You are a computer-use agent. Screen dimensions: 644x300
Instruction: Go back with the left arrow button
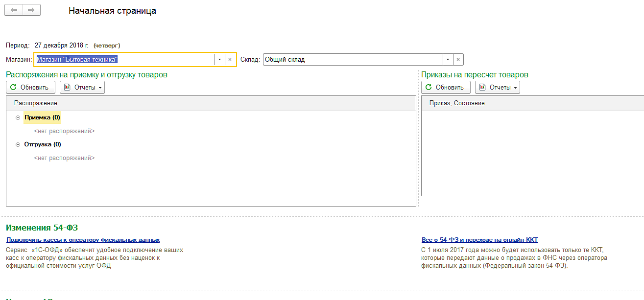pos(14,10)
